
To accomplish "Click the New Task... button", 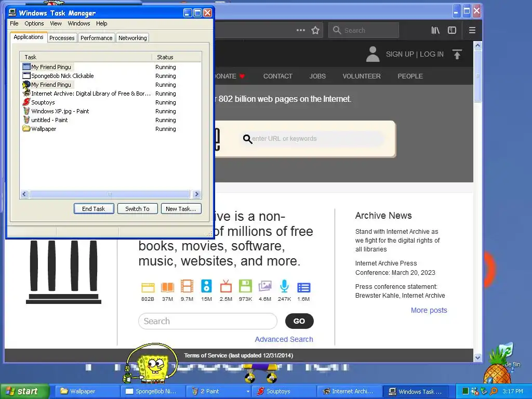I will [181, 209].
